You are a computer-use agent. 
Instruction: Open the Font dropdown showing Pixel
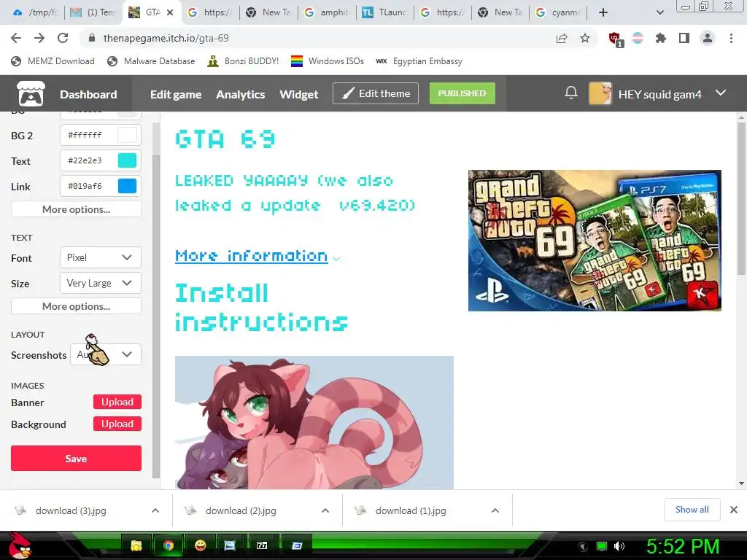click(x=101, y=257)
